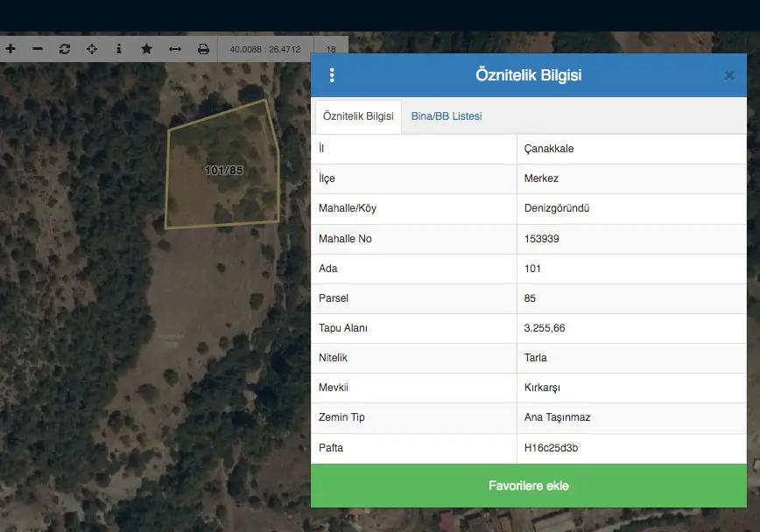Switch to the Öznitelik Bilgisi tab
The width and height of the screenshot is (760, 532).
click(358, 116)
